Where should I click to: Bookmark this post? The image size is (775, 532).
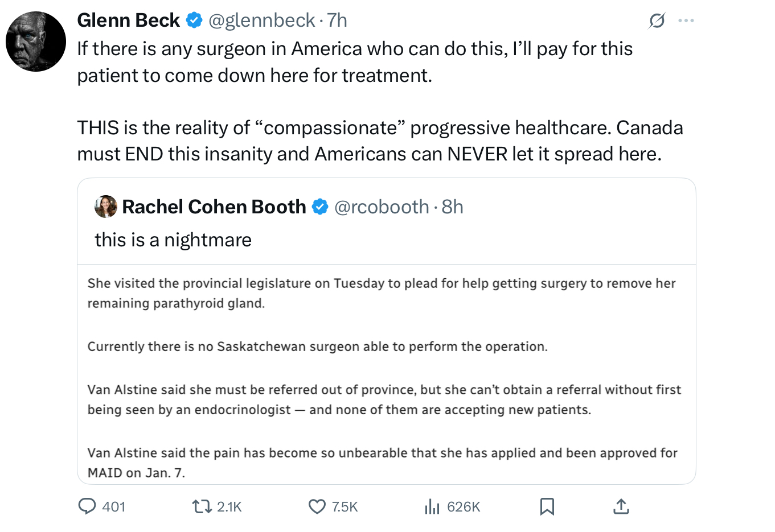coord(547,506)
